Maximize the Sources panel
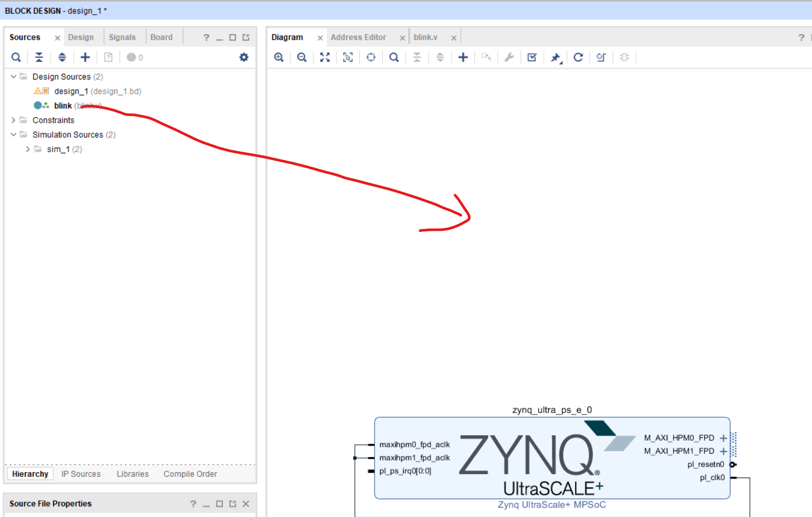 (x=233, y=37)
